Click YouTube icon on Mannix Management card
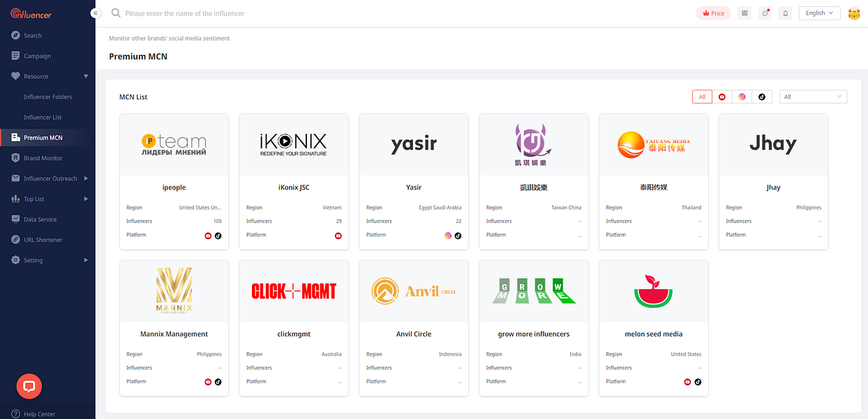Image resolution: width=868 pixels, height=419 pixels. click(x=208, y=382)
